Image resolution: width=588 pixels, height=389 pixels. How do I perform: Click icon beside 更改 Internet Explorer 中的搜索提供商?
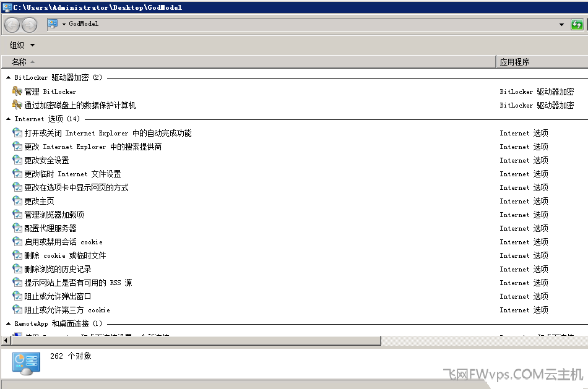tap(17, 146)
